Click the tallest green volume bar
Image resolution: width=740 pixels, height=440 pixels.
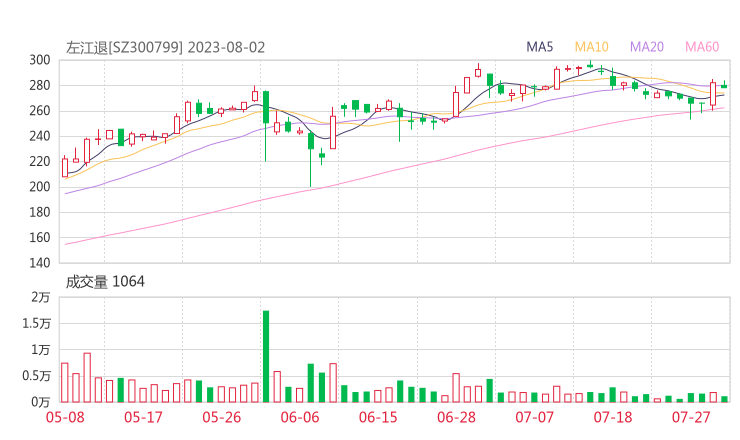click(x=266, y=356)
